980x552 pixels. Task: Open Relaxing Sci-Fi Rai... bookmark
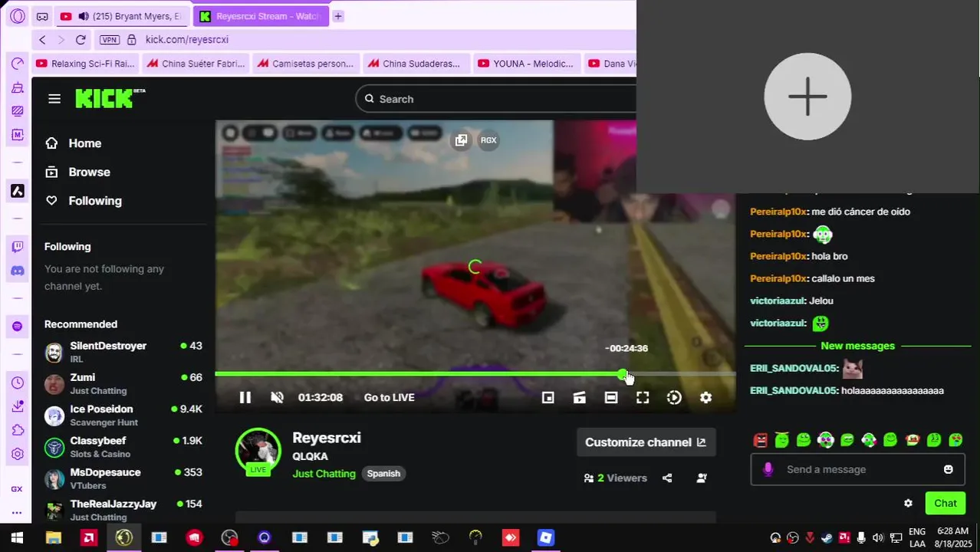click(86, 64)
